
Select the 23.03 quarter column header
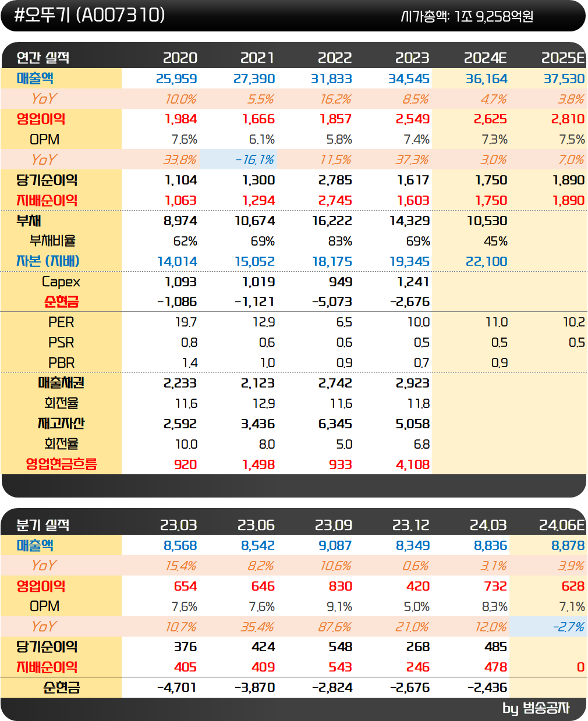[x=179, y=525]
